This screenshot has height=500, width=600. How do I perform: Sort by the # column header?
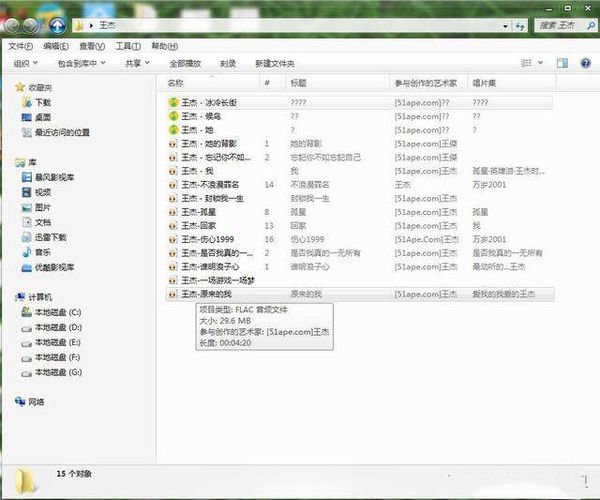tap(272, 83)
